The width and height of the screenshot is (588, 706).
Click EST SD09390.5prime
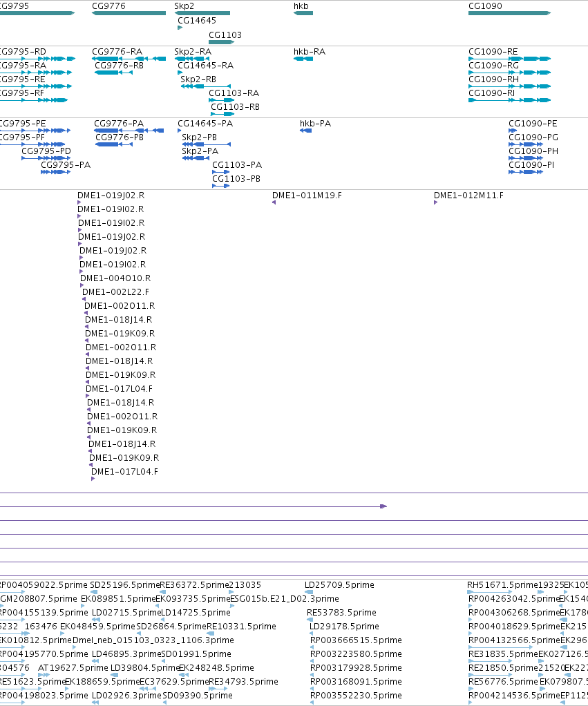(198, 696)
